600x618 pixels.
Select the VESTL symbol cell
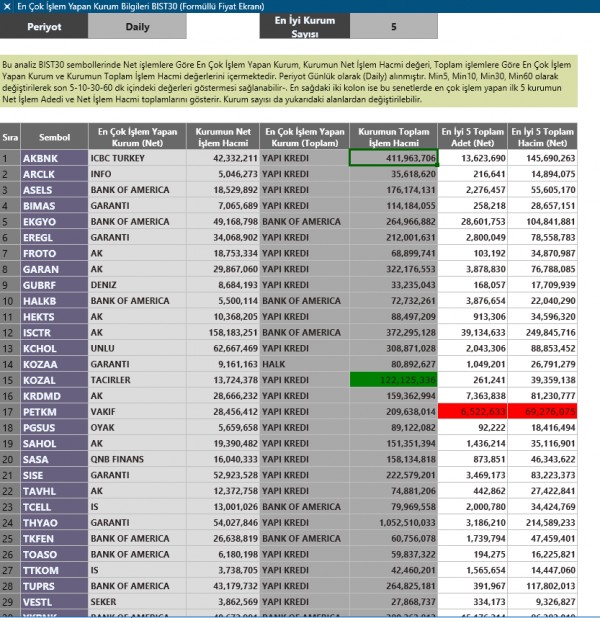[54, 602]
